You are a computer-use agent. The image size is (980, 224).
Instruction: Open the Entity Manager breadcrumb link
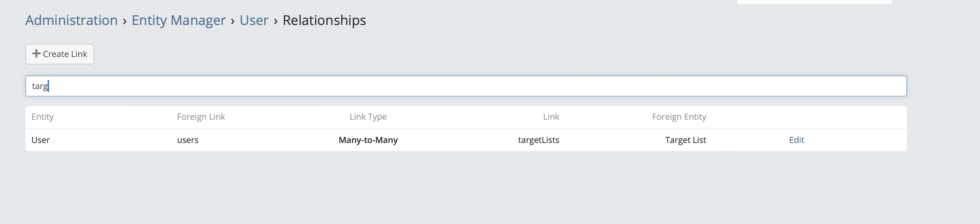[179, 20]
